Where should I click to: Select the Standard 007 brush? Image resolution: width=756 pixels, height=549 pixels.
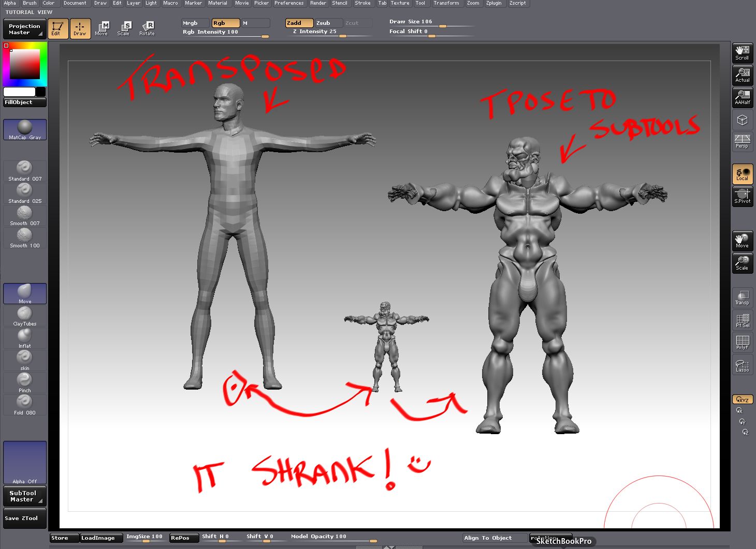(24, 171)
